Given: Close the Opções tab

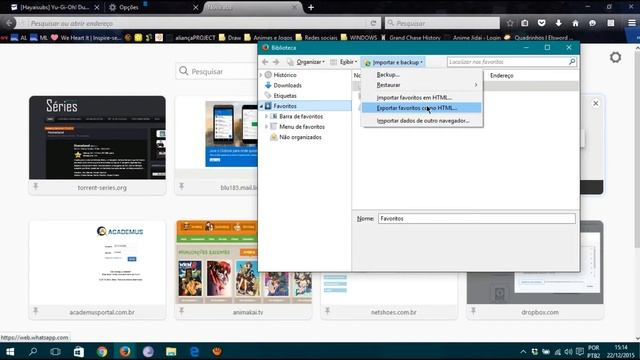Looking at the screenshot, I should coord(195,7).
